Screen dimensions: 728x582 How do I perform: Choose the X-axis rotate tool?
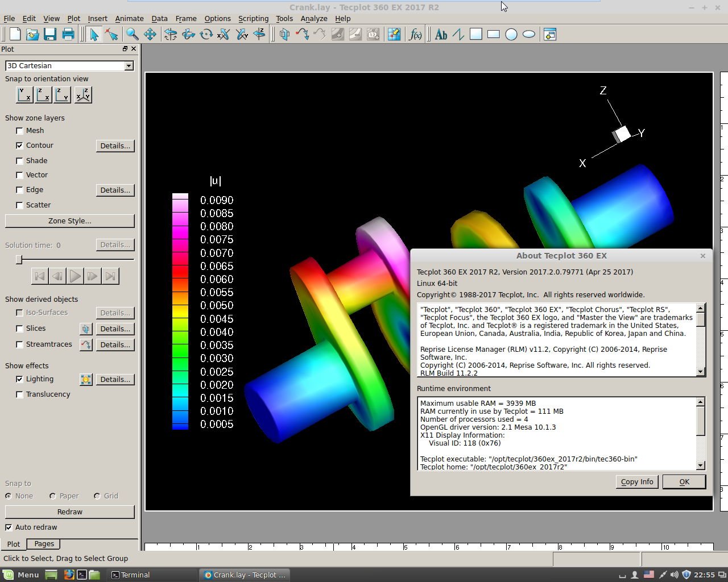click(224, 34)
